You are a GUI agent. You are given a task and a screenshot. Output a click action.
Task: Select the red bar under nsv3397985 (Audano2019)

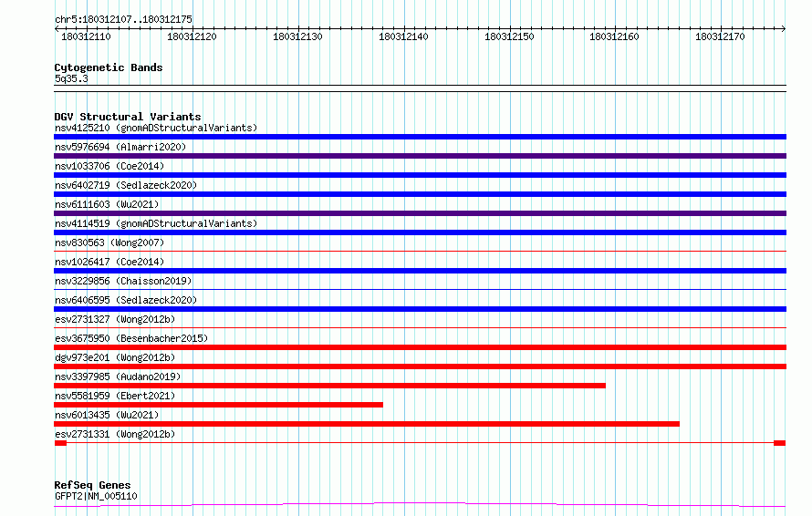[x=330, y=386]
